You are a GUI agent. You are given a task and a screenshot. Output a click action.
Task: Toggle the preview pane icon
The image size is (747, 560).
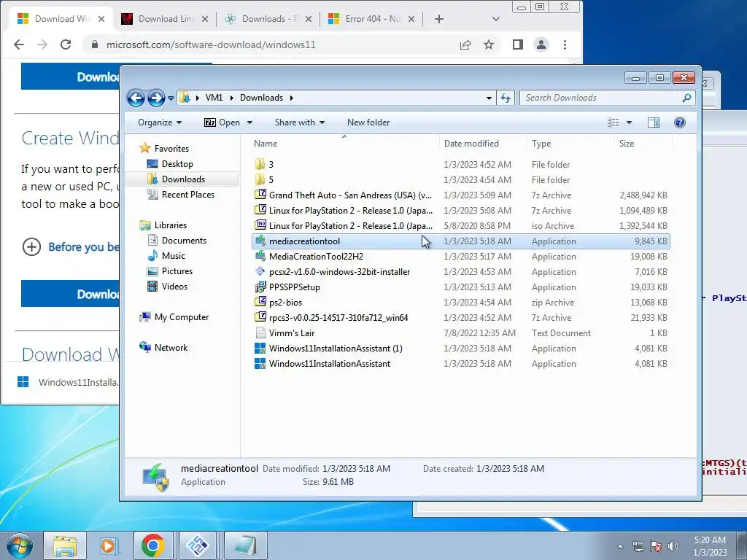pyautogui.click(x=654, y=122)
